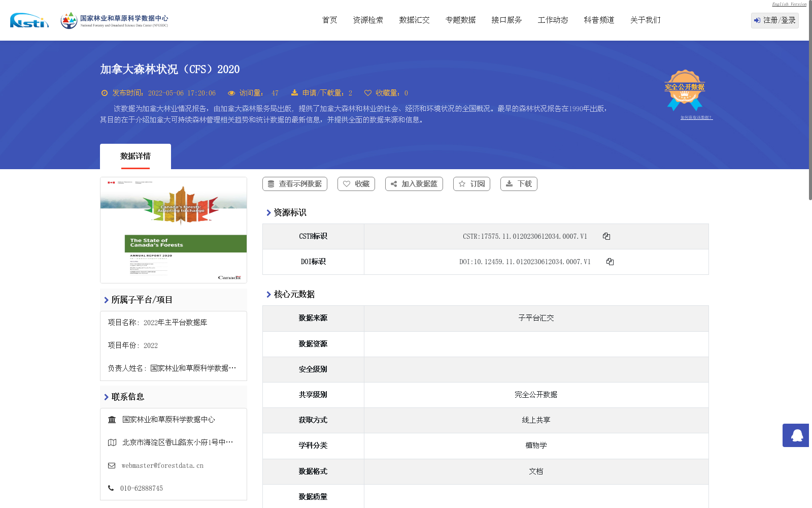Click the 订阅 button
812x508 pixels.
click(x=471, y=184)
